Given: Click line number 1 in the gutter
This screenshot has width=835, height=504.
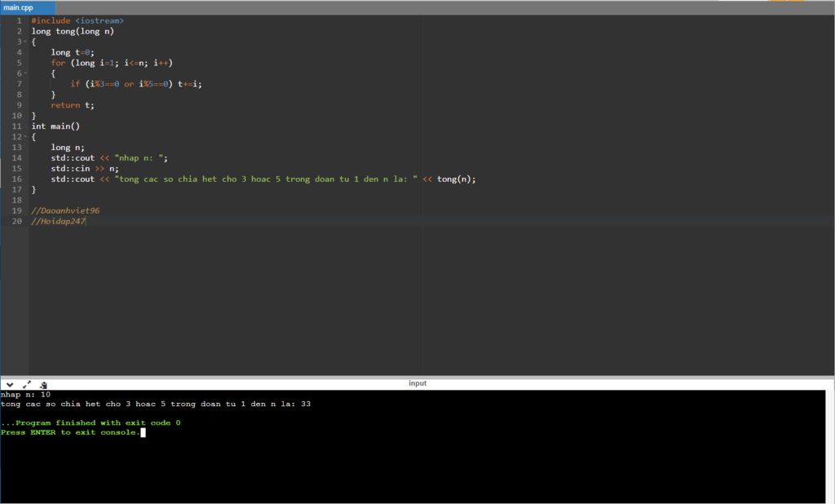Looking at the screenshot, I should tap(20, 20).
